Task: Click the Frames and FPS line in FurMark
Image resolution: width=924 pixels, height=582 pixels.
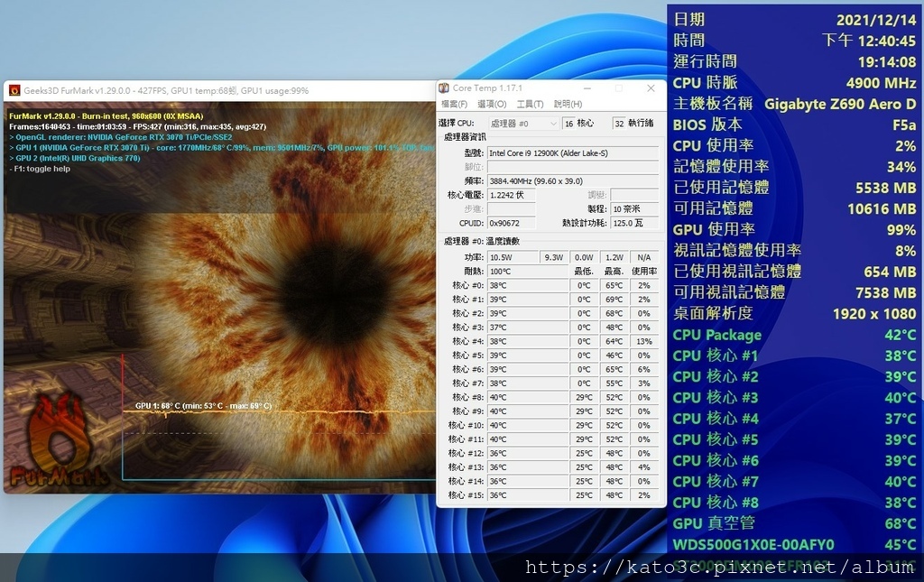Action: pos(138,126)
